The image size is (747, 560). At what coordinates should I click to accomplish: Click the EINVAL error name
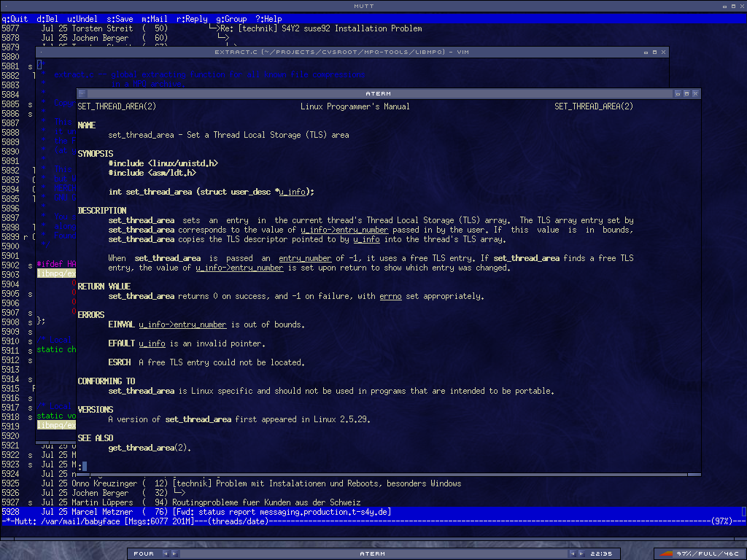[122, 324]
